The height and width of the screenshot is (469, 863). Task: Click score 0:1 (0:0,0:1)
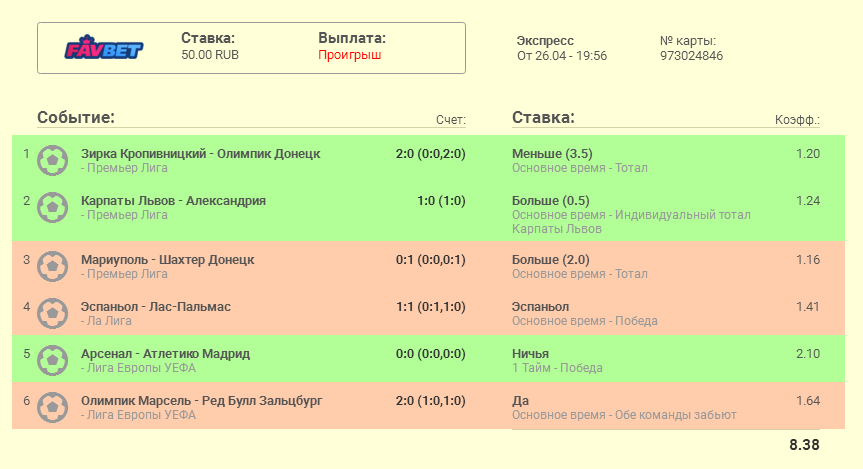pyautogui.click(x=430, y=260)
